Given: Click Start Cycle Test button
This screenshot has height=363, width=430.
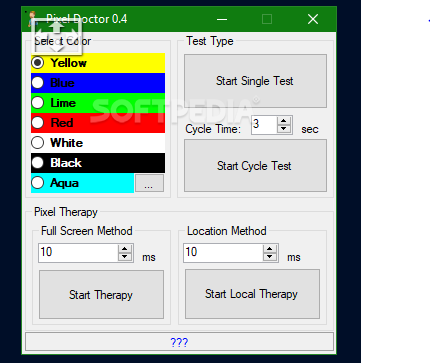Looking at the screenshot, I should coord(255,165).
